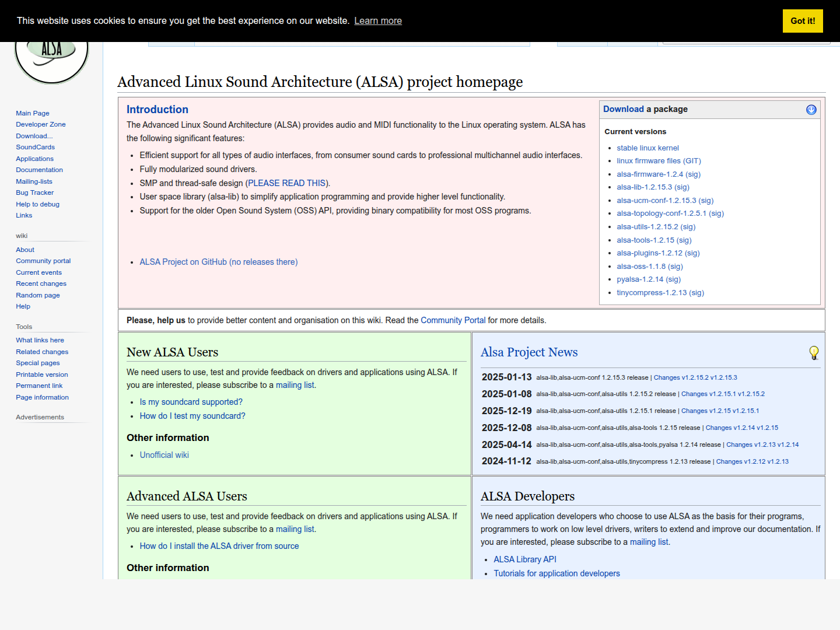This screenshot has height=630, width=840.
Task: Open the alsa-tools-1.2.15 package link
Action: click(646, 240)
